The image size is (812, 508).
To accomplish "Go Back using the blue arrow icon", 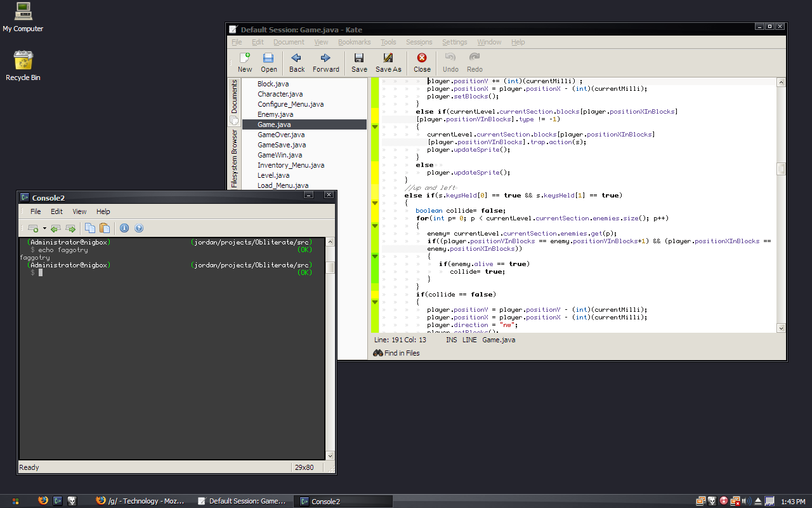I will [296, 62].
